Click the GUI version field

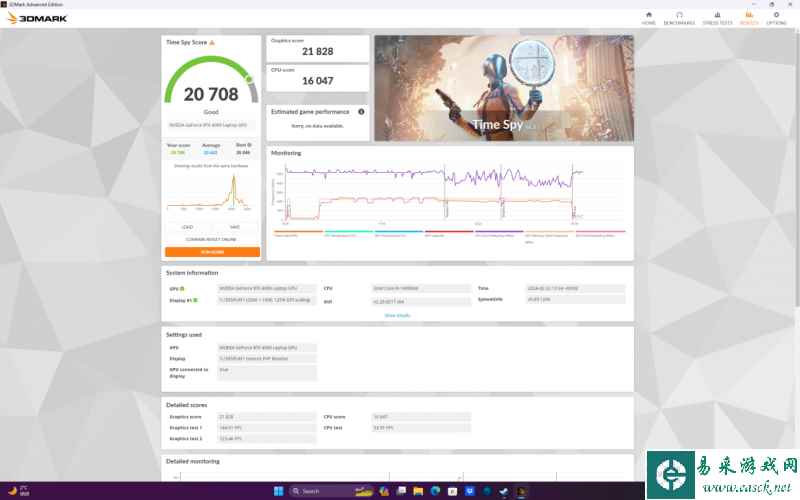421,302
